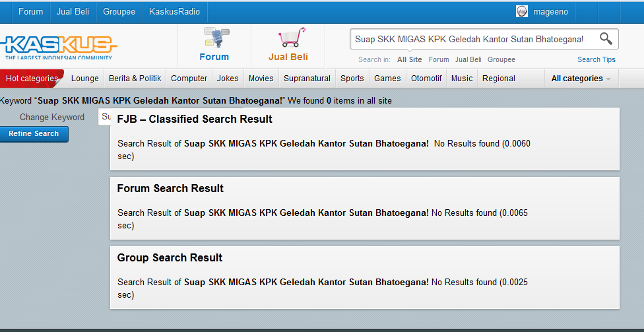Expand the All categories dropdown
Viewport: 644px width, 332px height.
581,79
